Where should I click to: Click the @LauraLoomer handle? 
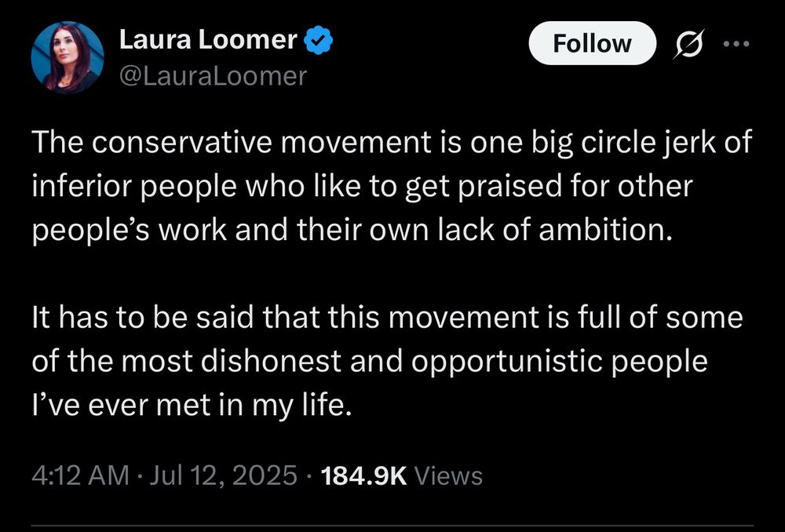coord(212,75)
